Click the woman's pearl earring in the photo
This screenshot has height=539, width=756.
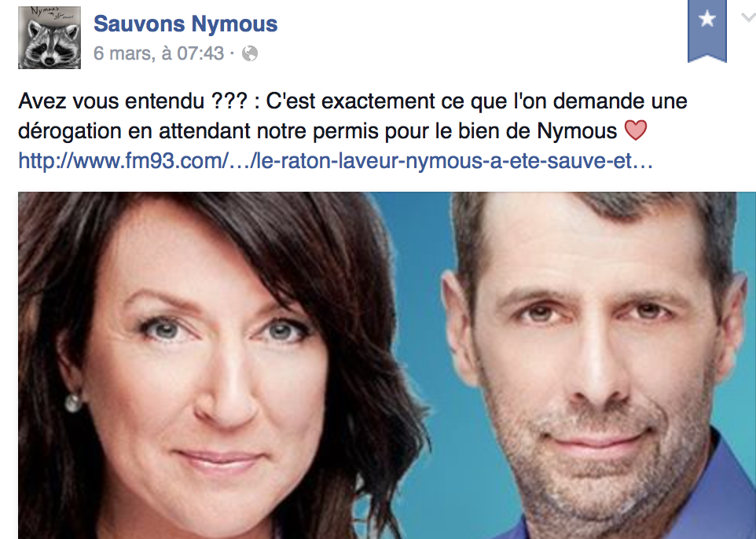click(74, 402)
